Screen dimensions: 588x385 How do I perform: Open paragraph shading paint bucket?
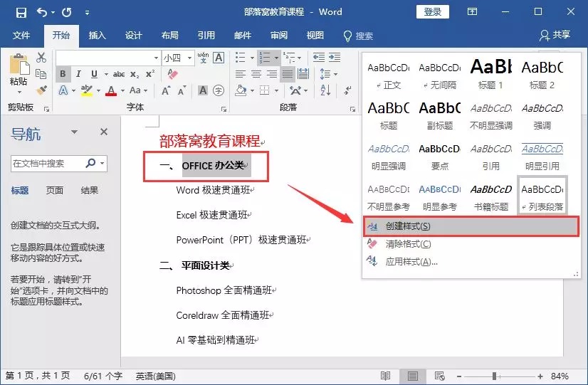coord(241,90)
